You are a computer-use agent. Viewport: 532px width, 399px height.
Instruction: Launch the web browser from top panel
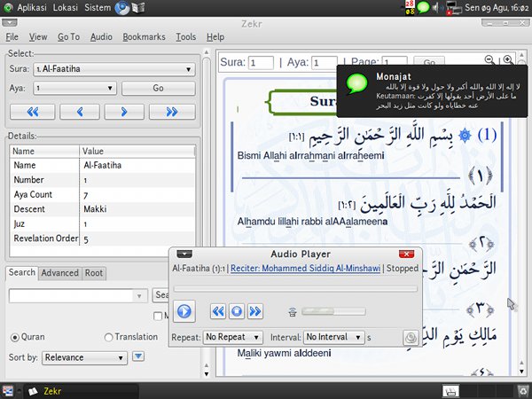[121, 7]
